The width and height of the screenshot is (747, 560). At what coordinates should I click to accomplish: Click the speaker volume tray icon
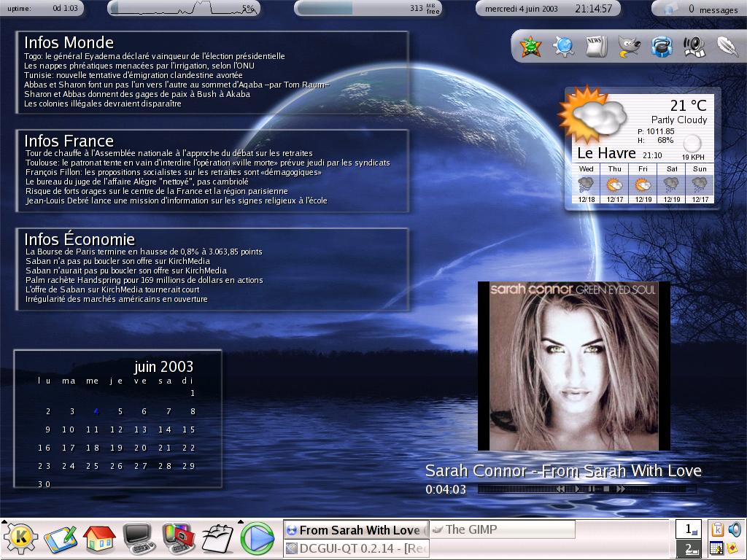pos(735,529)
